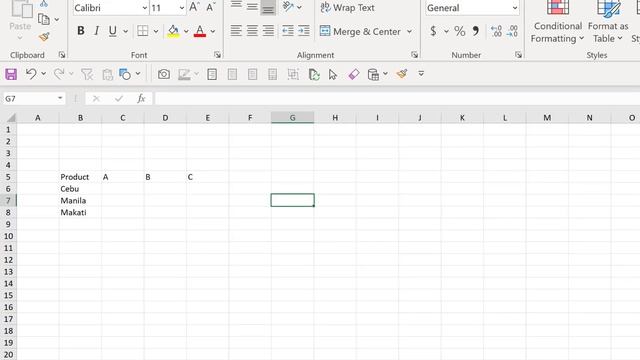Apply red Font Color
640x360 pixels.
click(200, 31)
